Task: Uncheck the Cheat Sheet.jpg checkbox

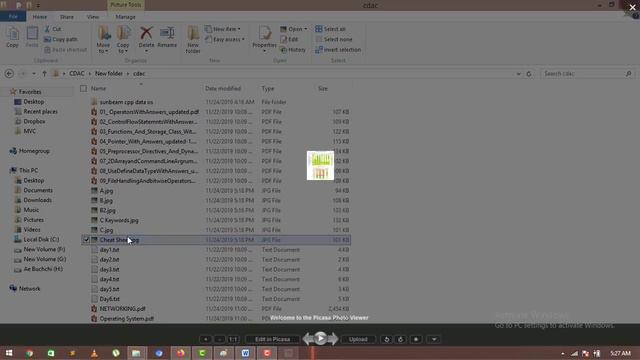Action: click(86, 240)
